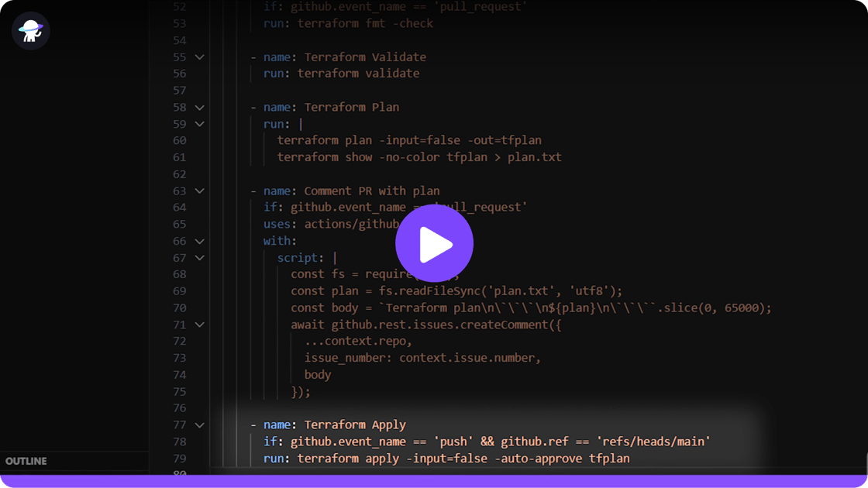Image resolution: width=868 pixels, height=488 pixels.
Task: Collapse the createComment call at line 71
Action: (199, 325)
